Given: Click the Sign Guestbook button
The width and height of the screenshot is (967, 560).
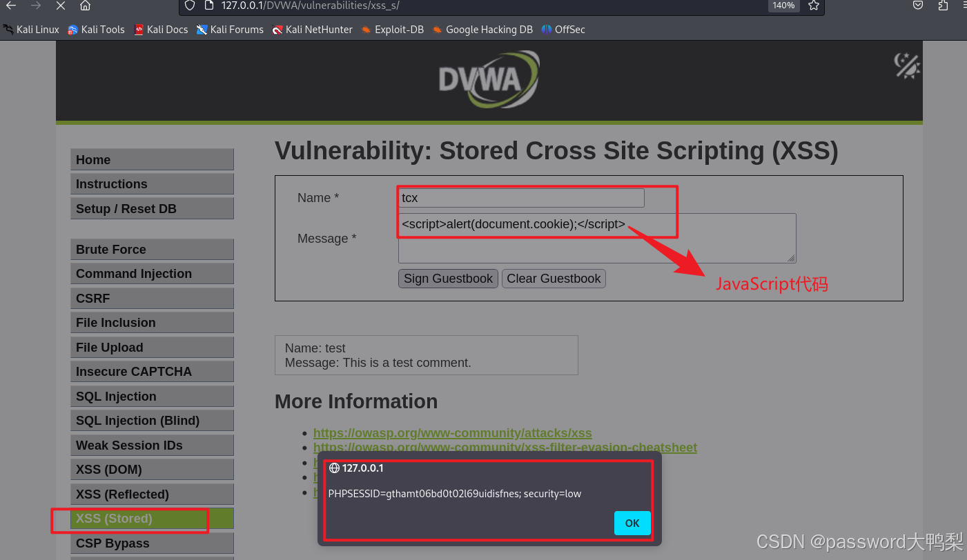Looking at the screenshot, I should coord(448,279).
